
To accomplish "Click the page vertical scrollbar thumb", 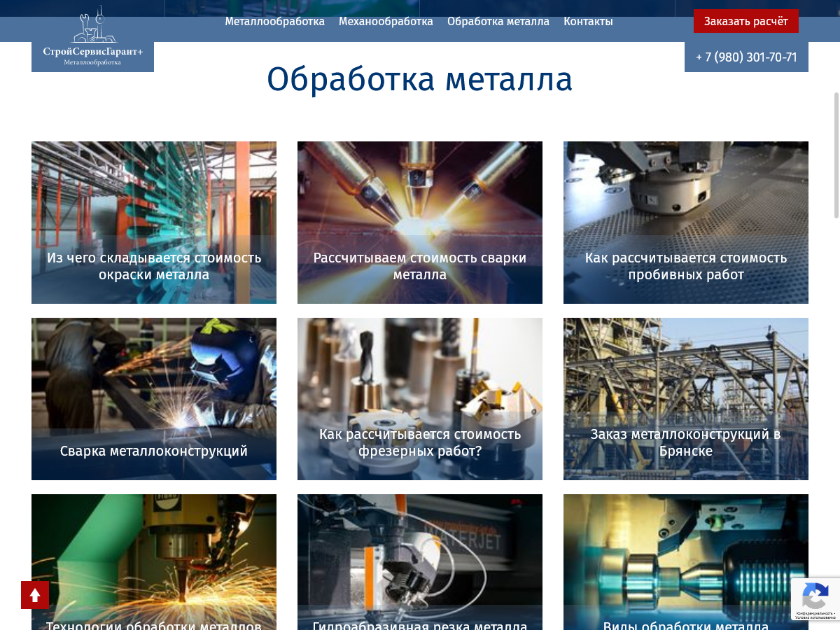I will point(836,154).
